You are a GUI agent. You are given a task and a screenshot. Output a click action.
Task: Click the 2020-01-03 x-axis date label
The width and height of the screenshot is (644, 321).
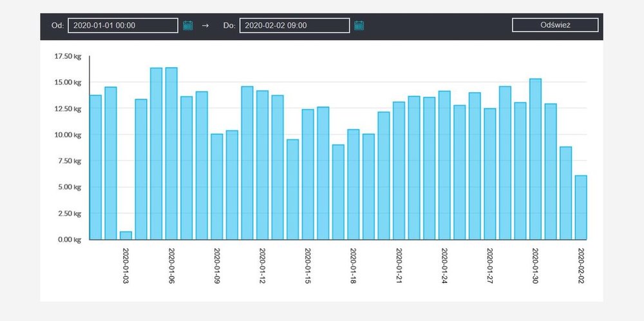pyautogui.click(x=126, y=266)
